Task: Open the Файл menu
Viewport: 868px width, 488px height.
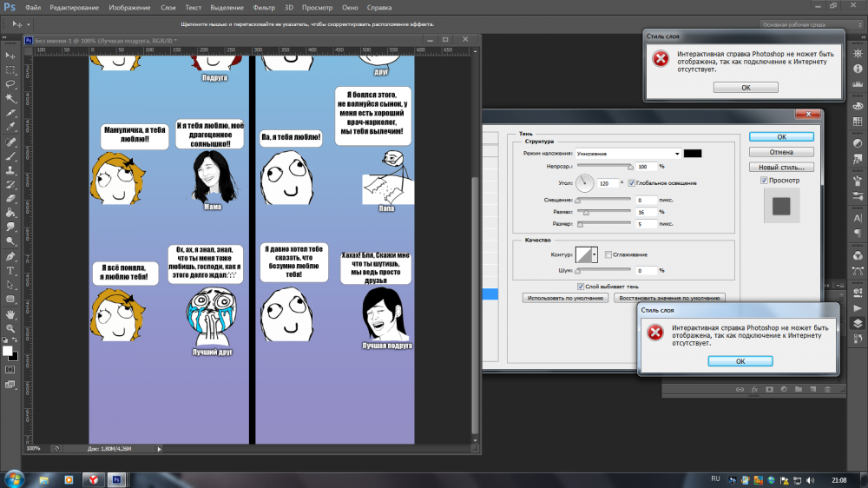Action: (x=33, y=8)
